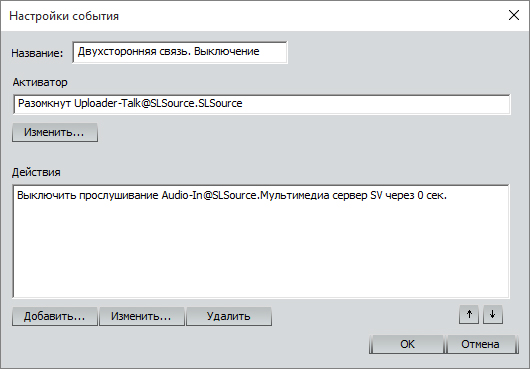
Task: Select the Выключить прослушивание Audio-In action
Action: 232,195
